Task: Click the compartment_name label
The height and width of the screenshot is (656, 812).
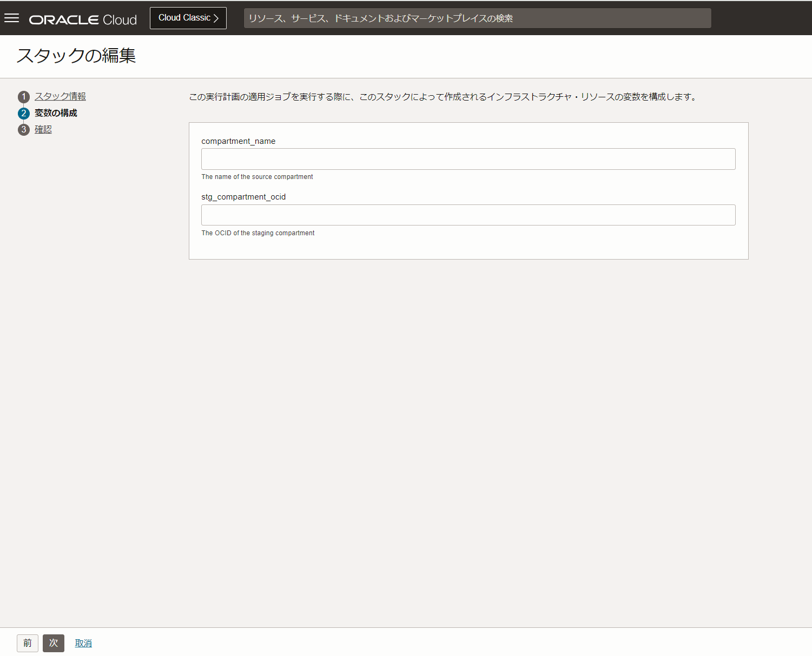Action: [x=239, y=141]
